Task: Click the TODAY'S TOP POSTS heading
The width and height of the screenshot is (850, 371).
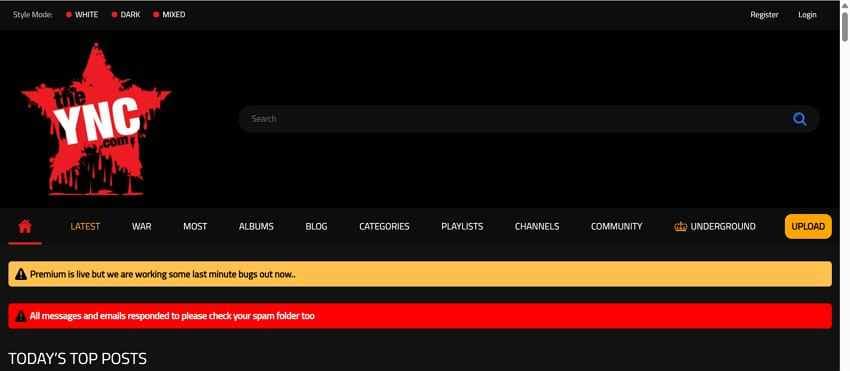Action: pyautogui.click(x=78, y=359)
